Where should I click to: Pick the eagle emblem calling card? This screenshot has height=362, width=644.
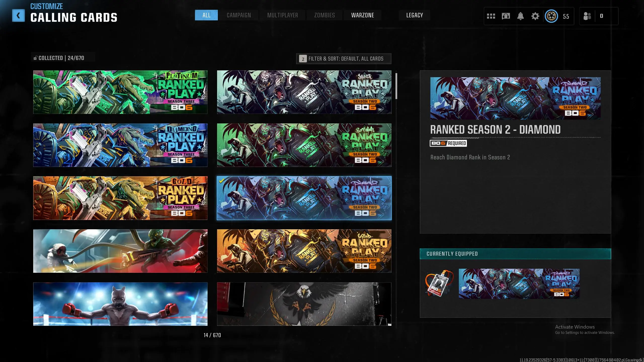pyautogui.click(x=304, y=304)
